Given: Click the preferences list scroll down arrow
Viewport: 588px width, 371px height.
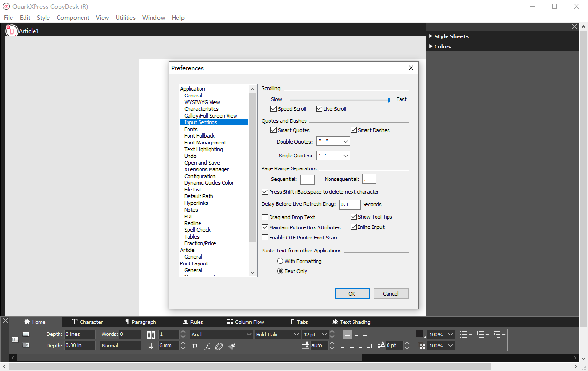Looking at the screenshot, I should [253, 273].
